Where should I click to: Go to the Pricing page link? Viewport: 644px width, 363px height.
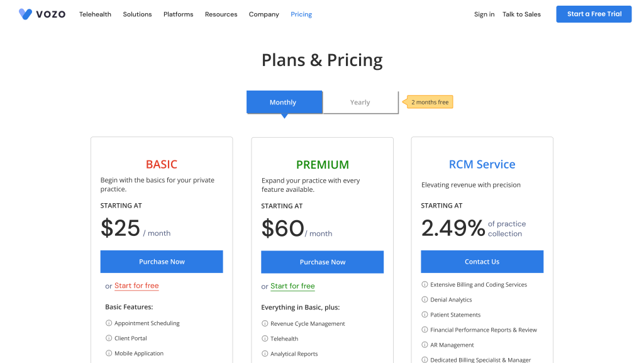click(x=301, y=14)
